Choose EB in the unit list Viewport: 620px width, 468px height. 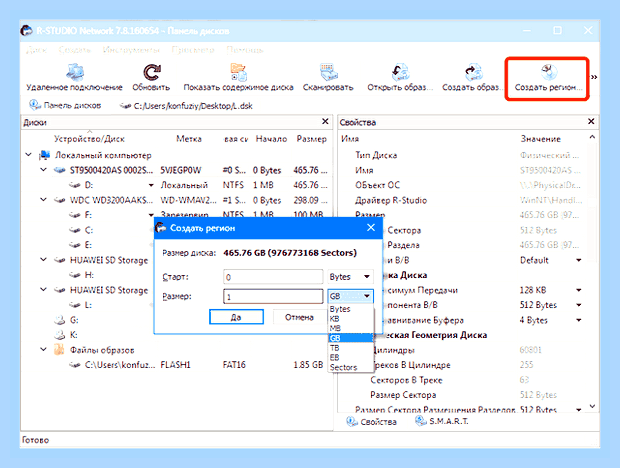tap(350, 357)
